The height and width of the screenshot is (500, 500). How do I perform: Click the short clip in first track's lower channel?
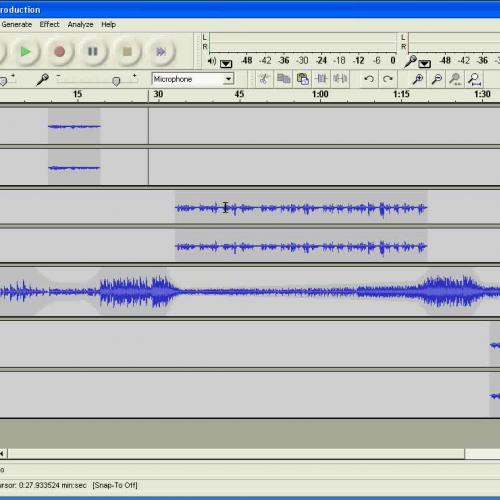[x=74, y=168]
